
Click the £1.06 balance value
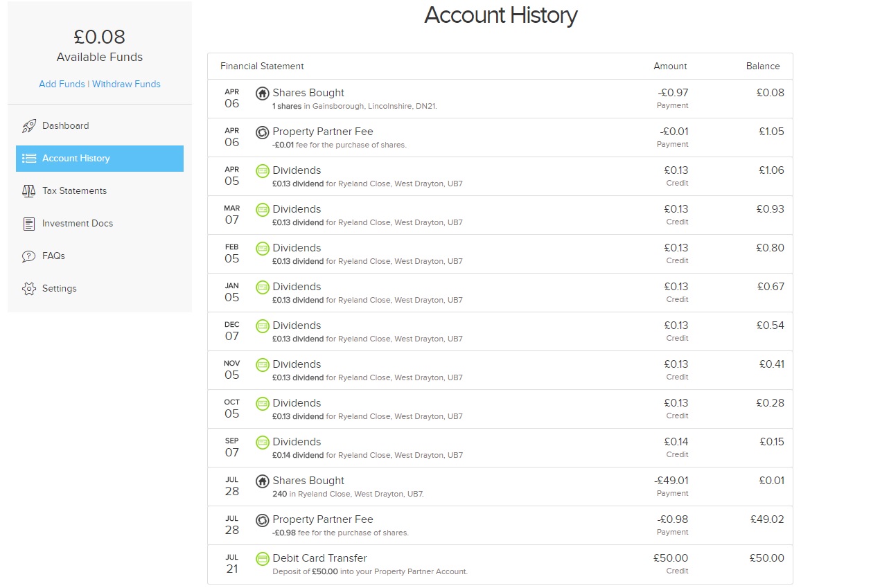771,170
